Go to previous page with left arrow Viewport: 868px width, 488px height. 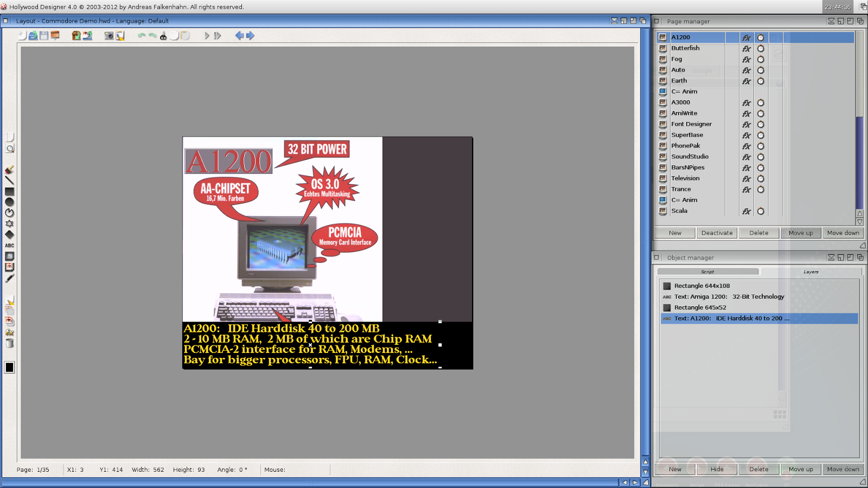(x=239, y=36)
